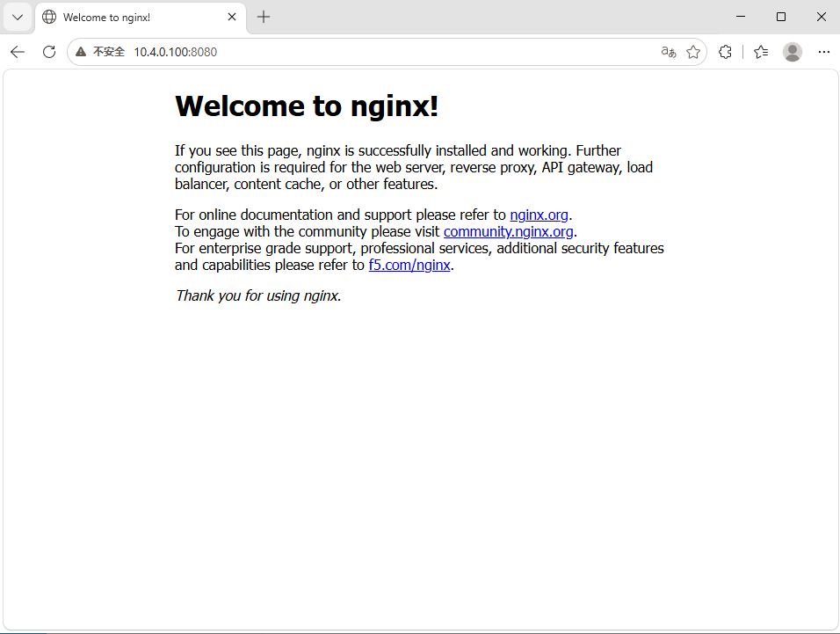Open the f5.com/nginx link
The height and width of the screenshot is (634, 840).
pos(409,266)
